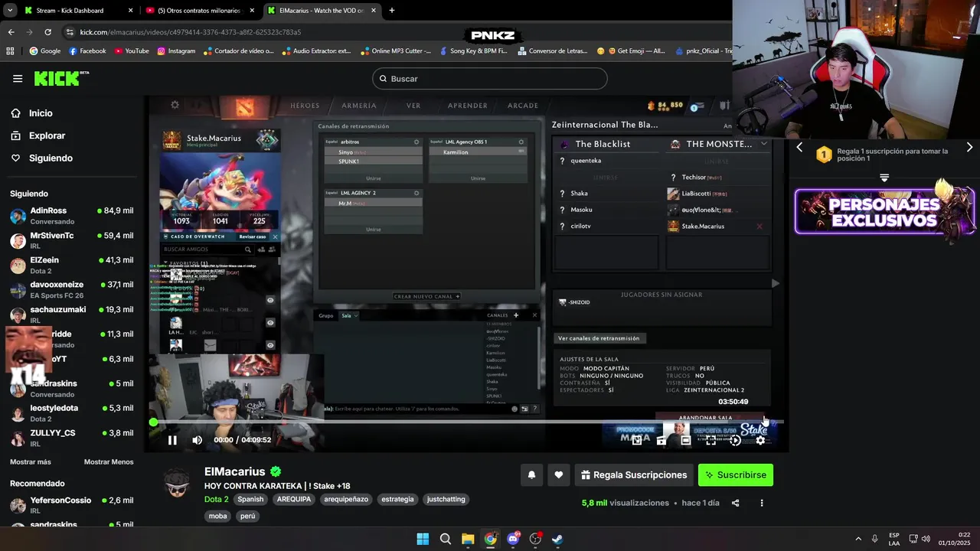Click the green Suscribirse button
The width and height of the screenshot is (980, 551).
click(x=736, y=475)
